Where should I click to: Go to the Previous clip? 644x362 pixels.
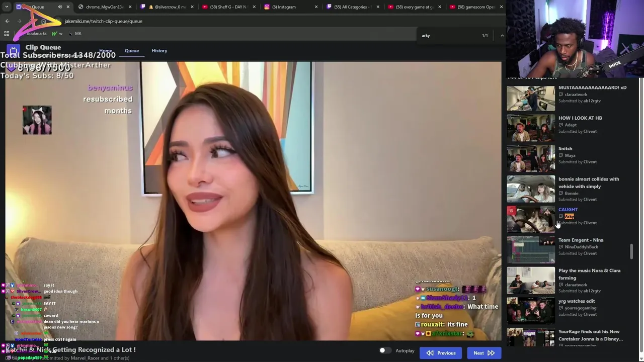point(441,353)
